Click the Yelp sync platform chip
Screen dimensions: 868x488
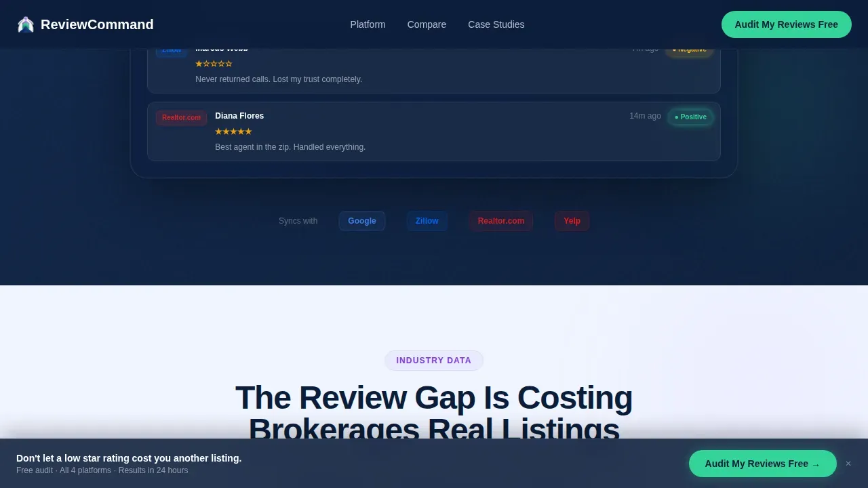(x=572, y=221)
